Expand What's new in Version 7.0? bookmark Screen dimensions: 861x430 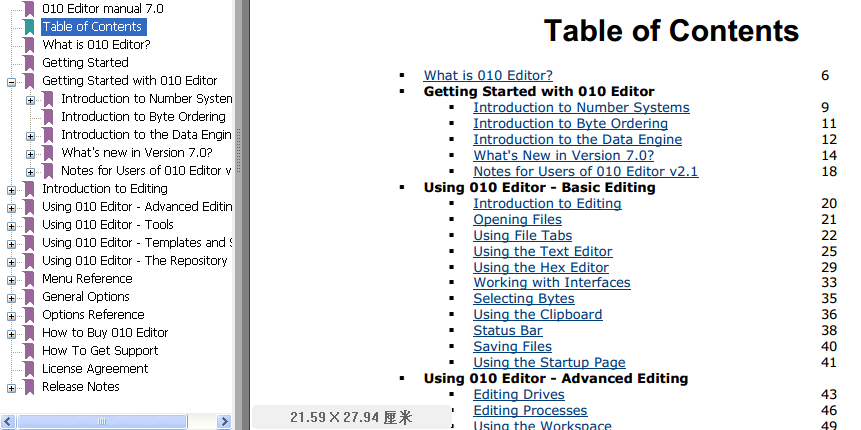tap(30, 155)
